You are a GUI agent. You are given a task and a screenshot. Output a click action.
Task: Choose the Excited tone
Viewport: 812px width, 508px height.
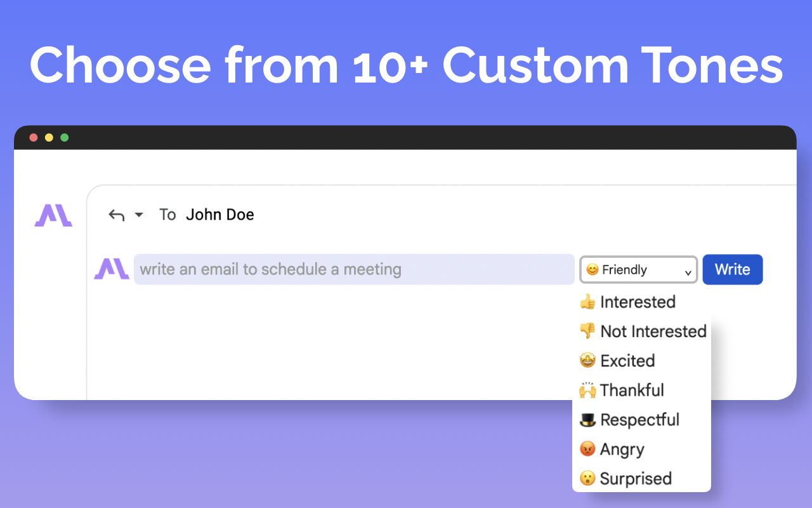617,361
